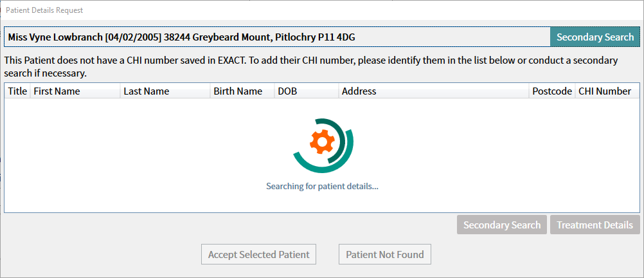The height and width of the screenshot is (278, 644).
Task: Click the orange gear loading icon
Action: (x=323, y=142)
